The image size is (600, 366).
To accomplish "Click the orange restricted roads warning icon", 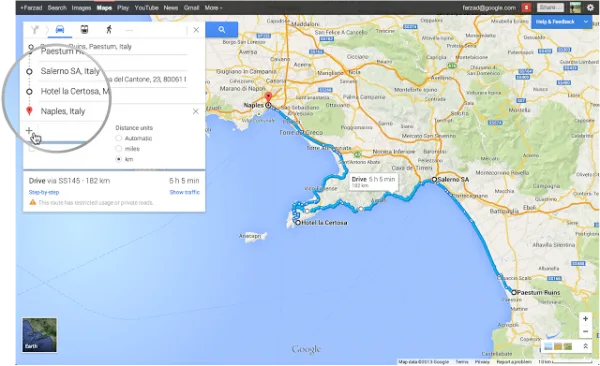I will pyautogui.click(x=33, y=203).
